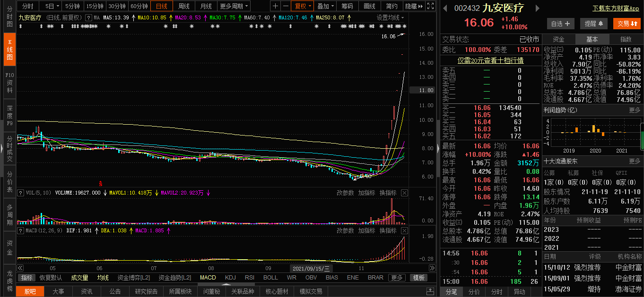The image size is (644, 297).
Task: Pop out the bottom info panel
Action: tap(430, 291)
